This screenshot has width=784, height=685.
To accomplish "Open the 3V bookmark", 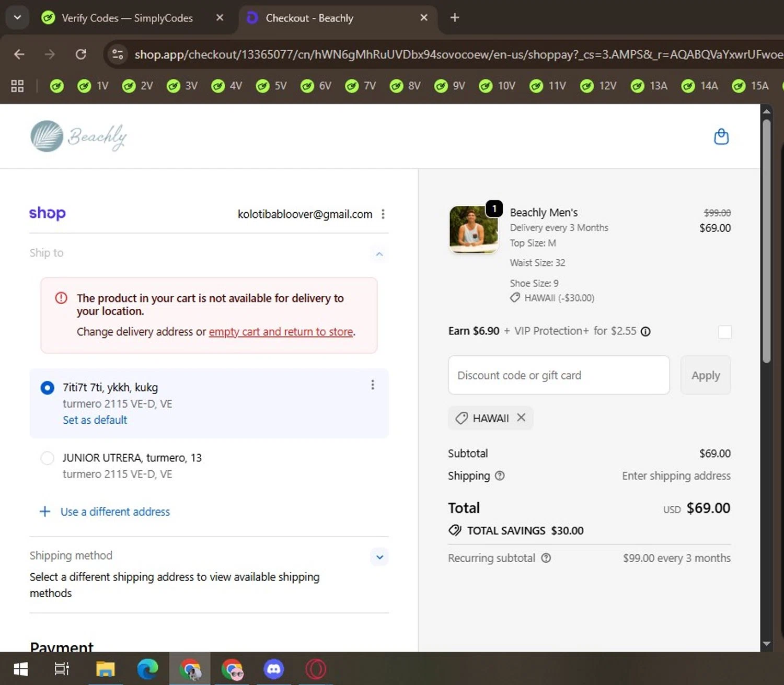I will [182, 86].
